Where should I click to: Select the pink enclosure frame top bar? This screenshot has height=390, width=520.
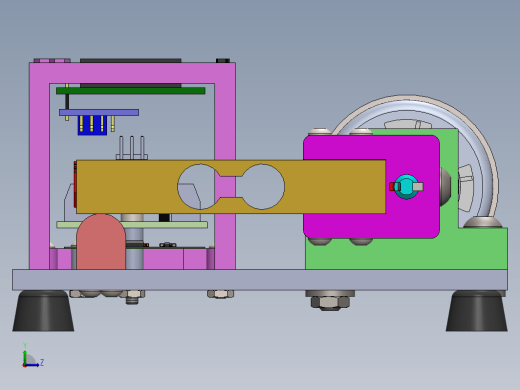pos(132,73)
